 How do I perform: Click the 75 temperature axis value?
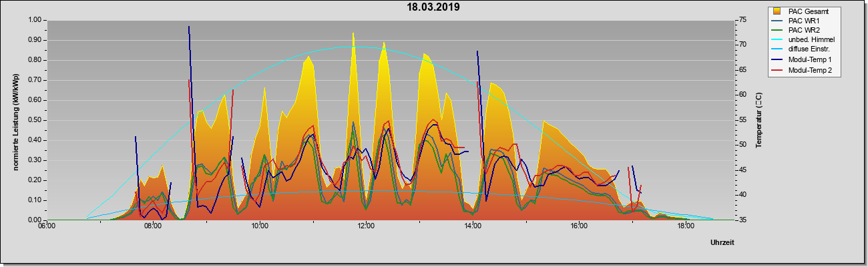pyautogui.click(x=744, y=20)
